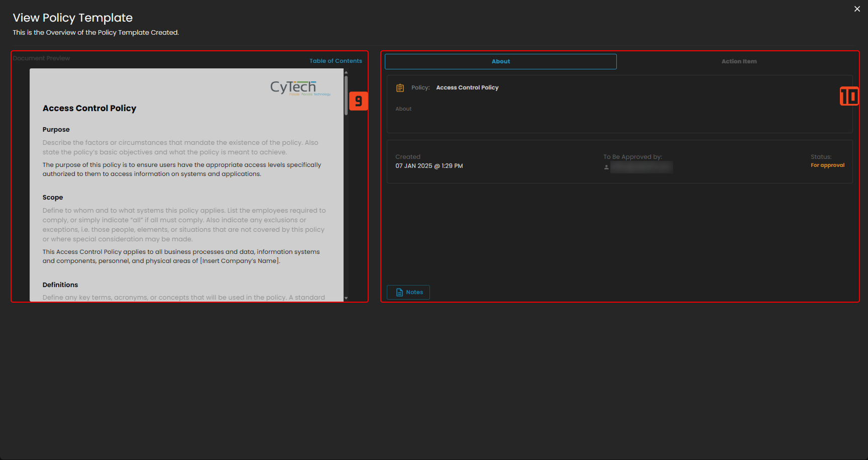Click the document preview scroll up arrow
Viewport: 868px width, 460px height.
tap(346, 72)
